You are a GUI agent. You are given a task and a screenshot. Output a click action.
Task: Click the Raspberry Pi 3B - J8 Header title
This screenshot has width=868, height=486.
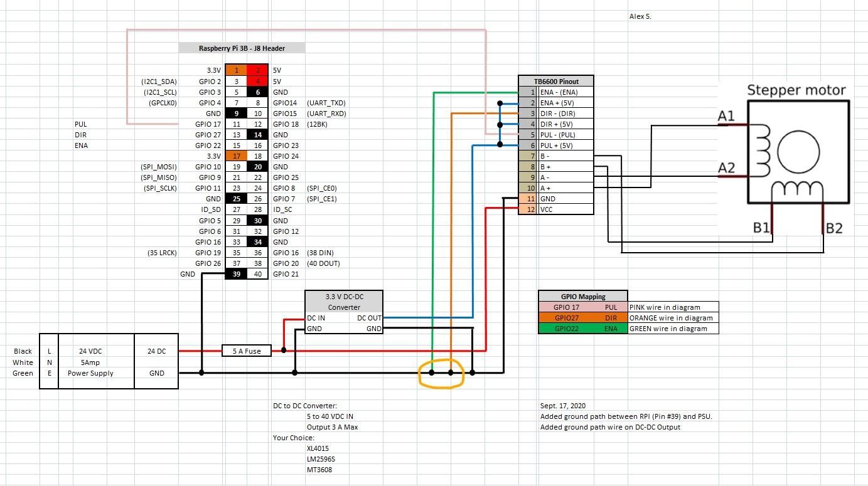pos(242,48)
